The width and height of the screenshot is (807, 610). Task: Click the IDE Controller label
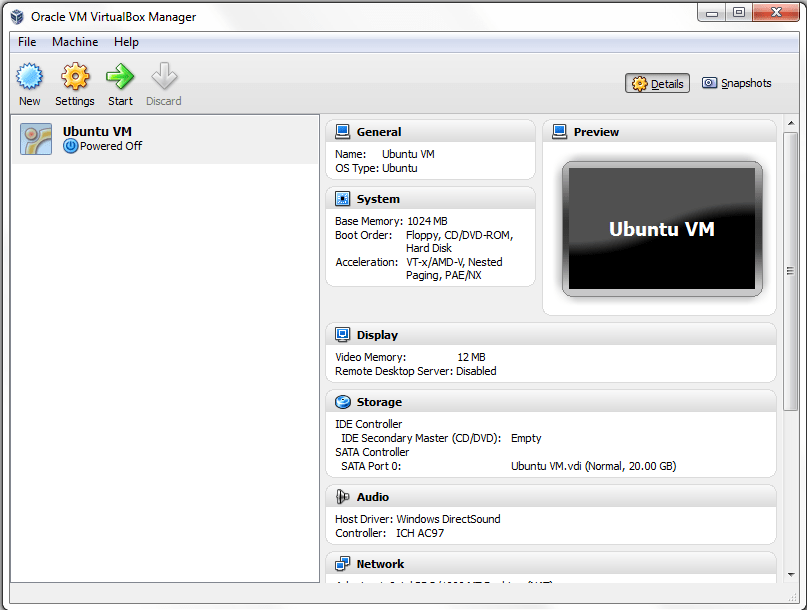pyautogui.click(x=369, y=424)
